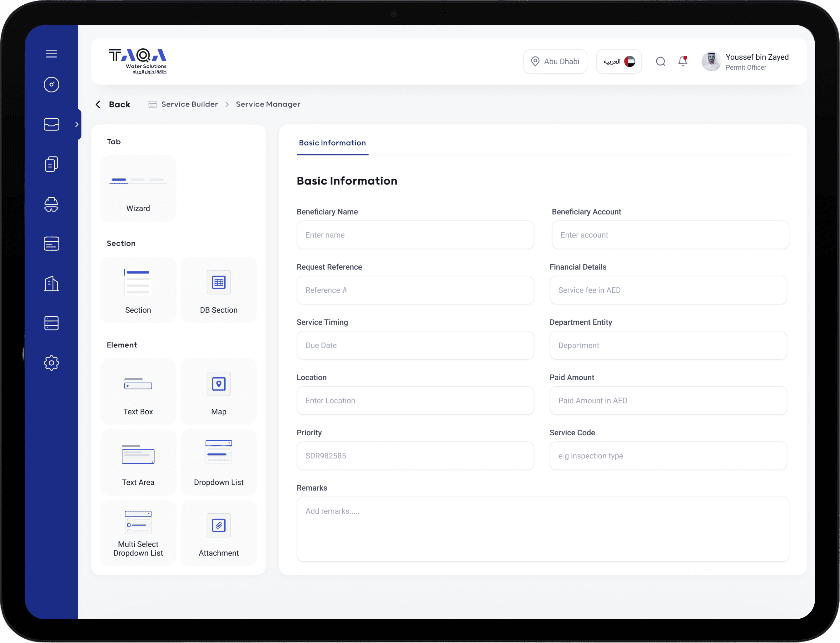Open Youssef bin Zayed profile avatar
This screenshot has width=840, height=643.
point(711,62)
